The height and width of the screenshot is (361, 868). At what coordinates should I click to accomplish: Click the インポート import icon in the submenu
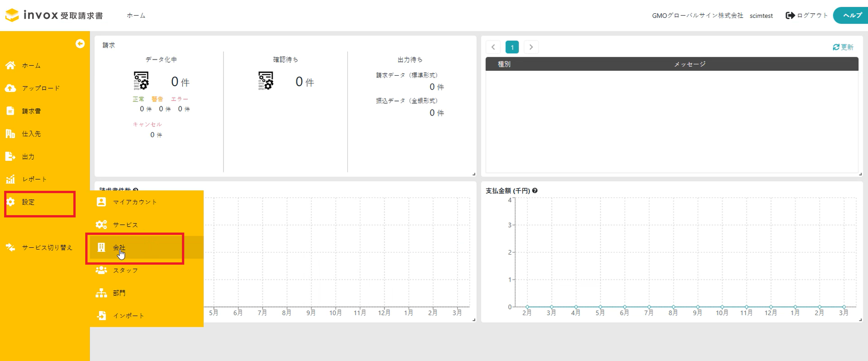tap(101, 316)
